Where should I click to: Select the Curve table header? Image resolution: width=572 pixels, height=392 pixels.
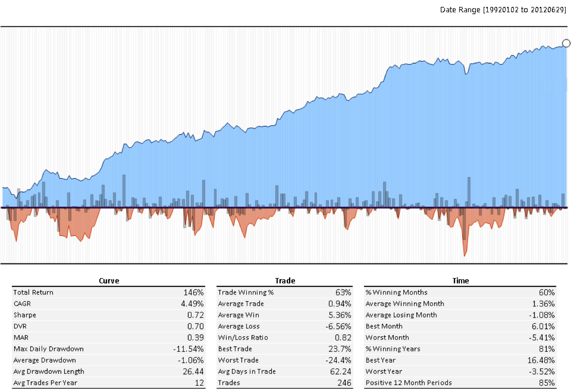pos(109,281)
